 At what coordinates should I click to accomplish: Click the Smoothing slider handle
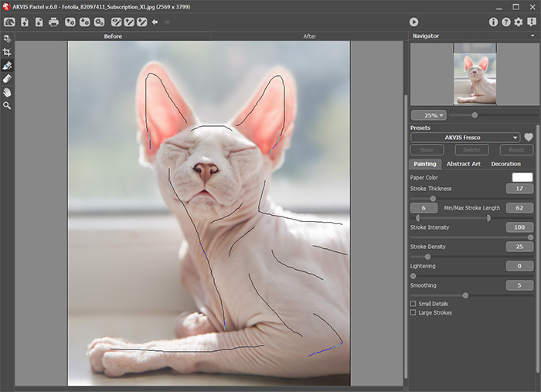(x=465, y=295)
